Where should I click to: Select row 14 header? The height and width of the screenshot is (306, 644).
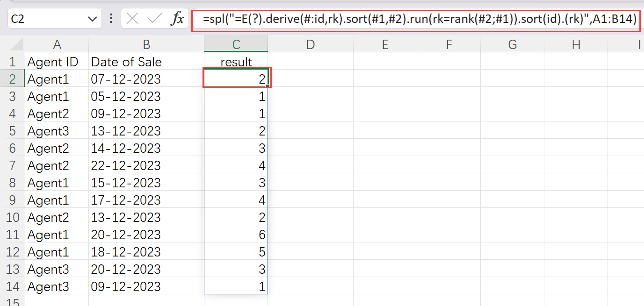tap(13, 286)
